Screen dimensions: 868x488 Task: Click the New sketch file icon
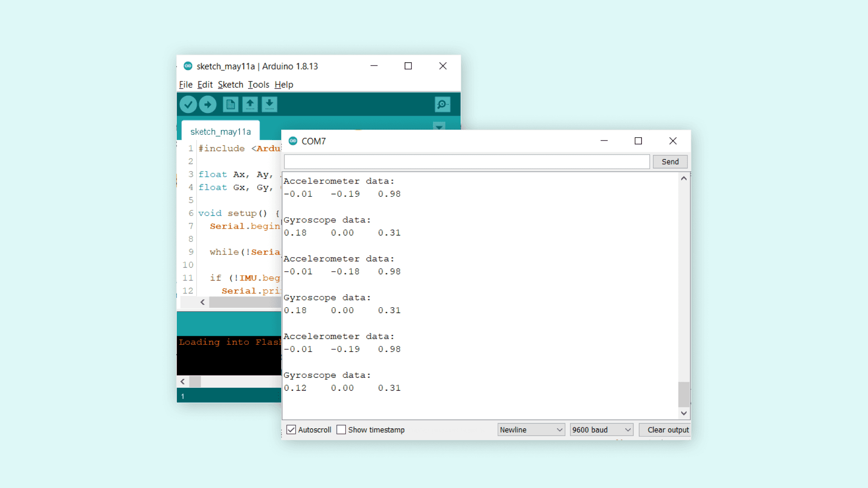pos(231,105)
